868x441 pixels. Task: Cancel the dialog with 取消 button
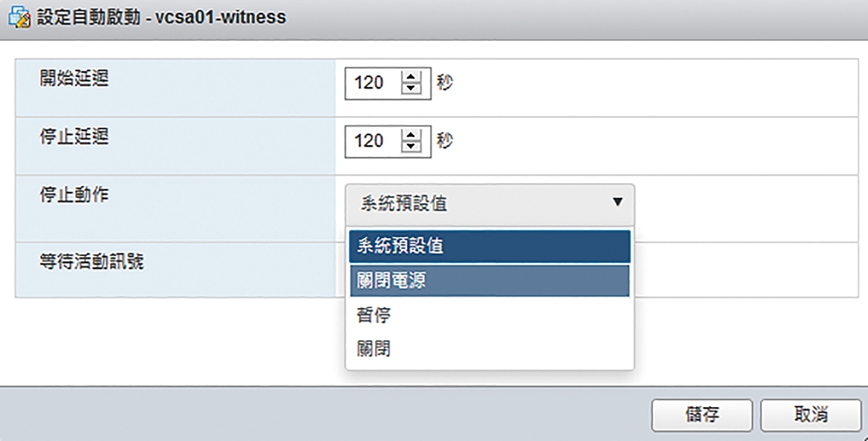point(811,415)
